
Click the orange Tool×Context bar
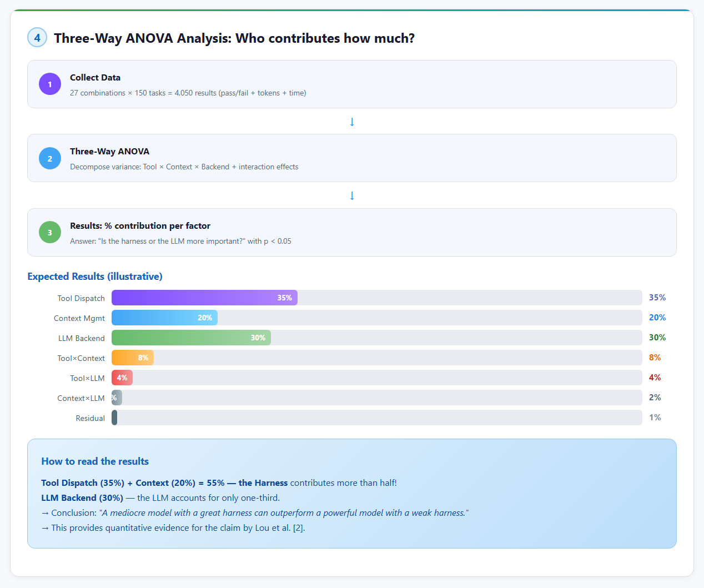point(132,358)
